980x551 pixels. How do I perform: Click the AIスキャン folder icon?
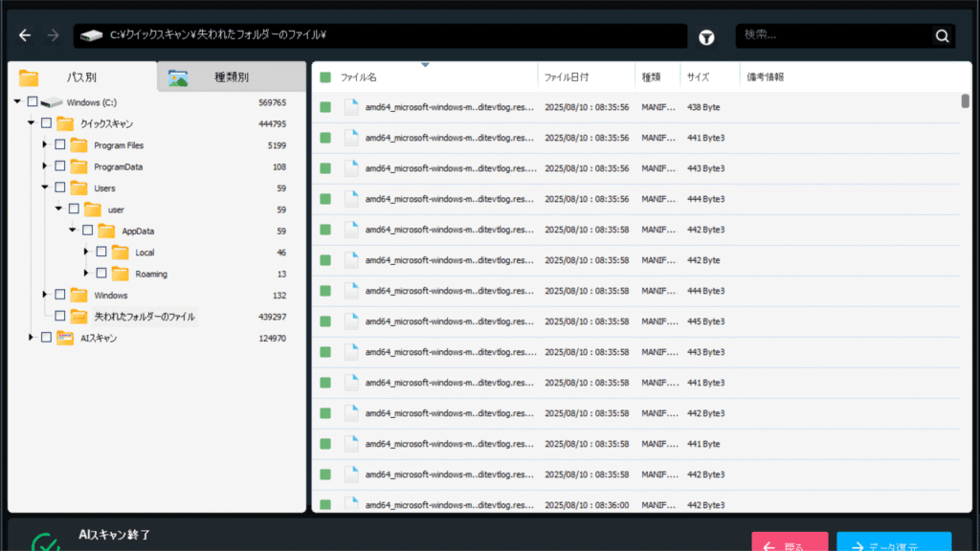(65, 338)
